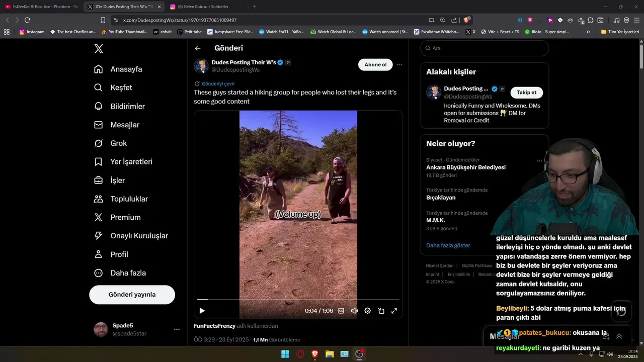Open Grok in the sidebar
This screenshot has width=644, height=362.
pos(110,143)
